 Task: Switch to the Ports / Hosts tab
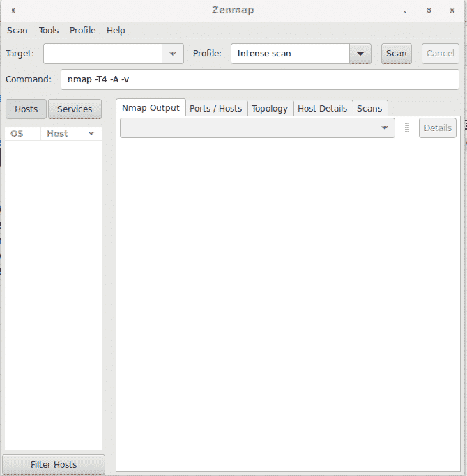(216, 109)
